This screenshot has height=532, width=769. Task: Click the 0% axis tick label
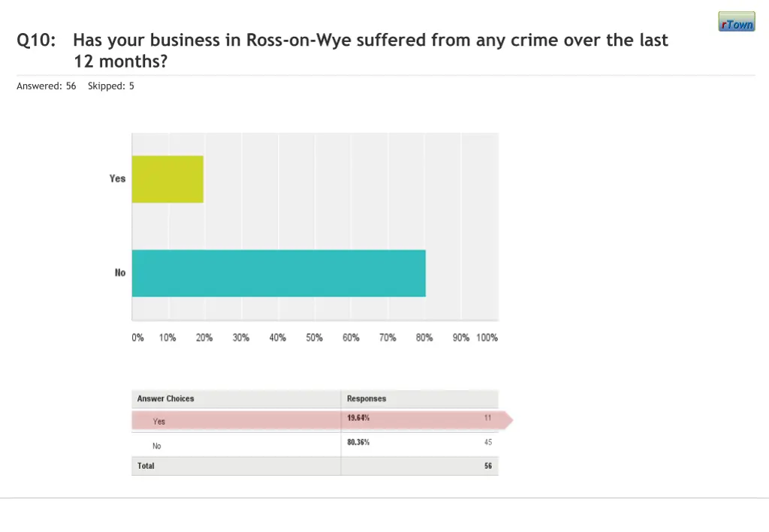[138, 338]
